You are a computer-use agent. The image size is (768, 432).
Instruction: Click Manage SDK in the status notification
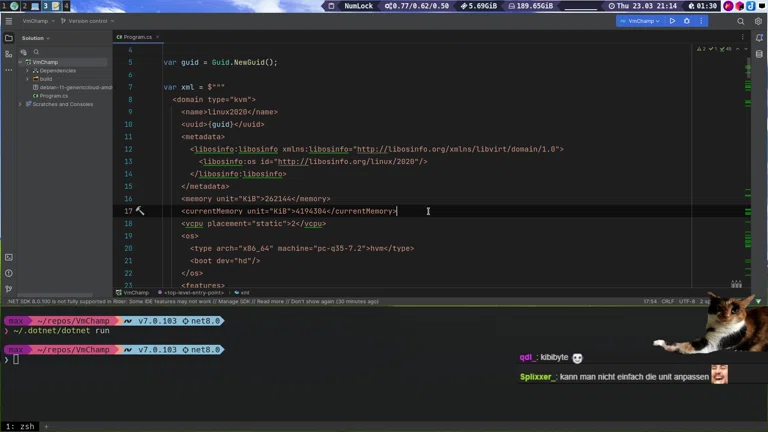(x=234, y=301)
